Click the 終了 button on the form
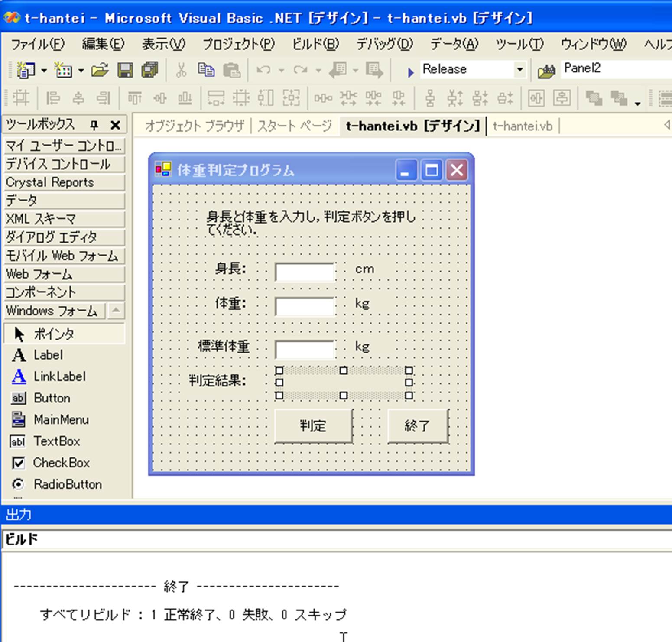 [418, 426]
